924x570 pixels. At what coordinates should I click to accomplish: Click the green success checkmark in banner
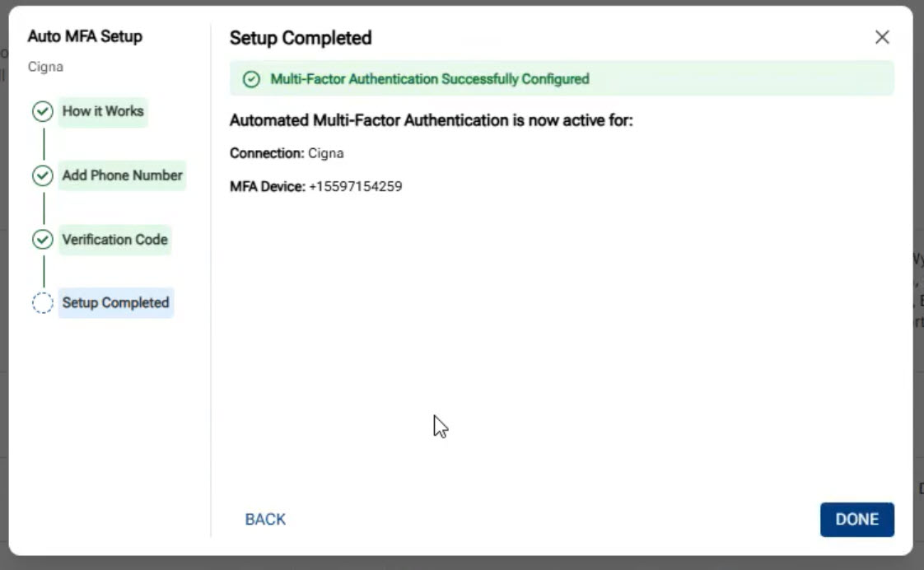tap(251, 80)
